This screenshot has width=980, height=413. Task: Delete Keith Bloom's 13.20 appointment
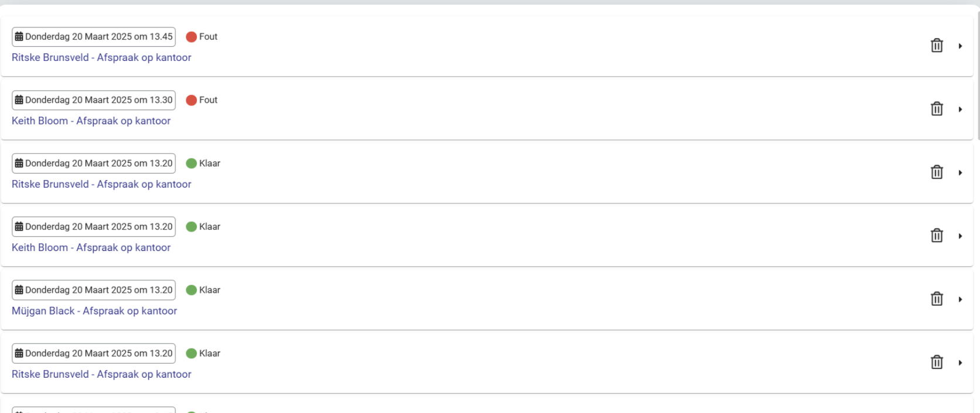tap(937, 236)
